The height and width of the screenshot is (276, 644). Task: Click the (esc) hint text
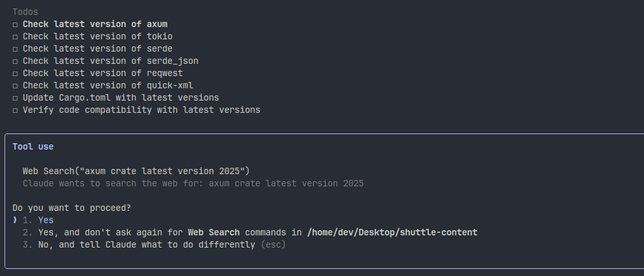pos(273,245)
